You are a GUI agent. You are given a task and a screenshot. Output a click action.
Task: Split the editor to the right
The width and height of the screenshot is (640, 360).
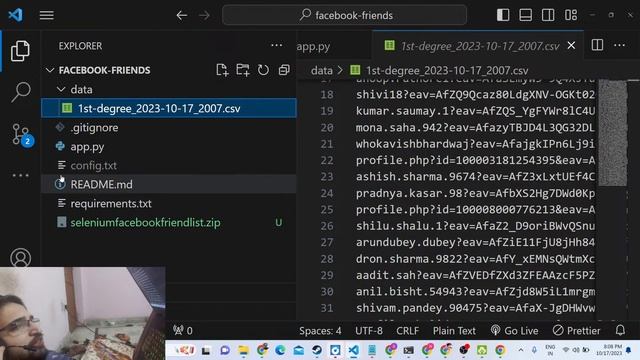pyautogui.click(x=597, y=45)
